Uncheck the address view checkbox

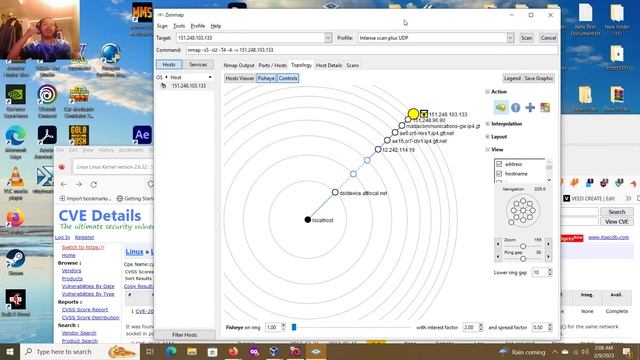click(x=499, y=164)
